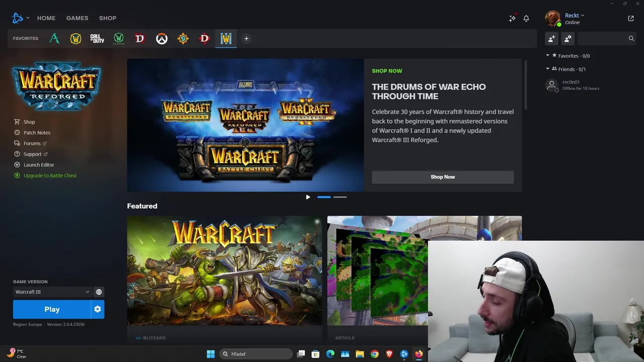Screen dimensions: 644x362
Task: Open the Game Version Warcraft III dropdown
Action: pos(52,292)
